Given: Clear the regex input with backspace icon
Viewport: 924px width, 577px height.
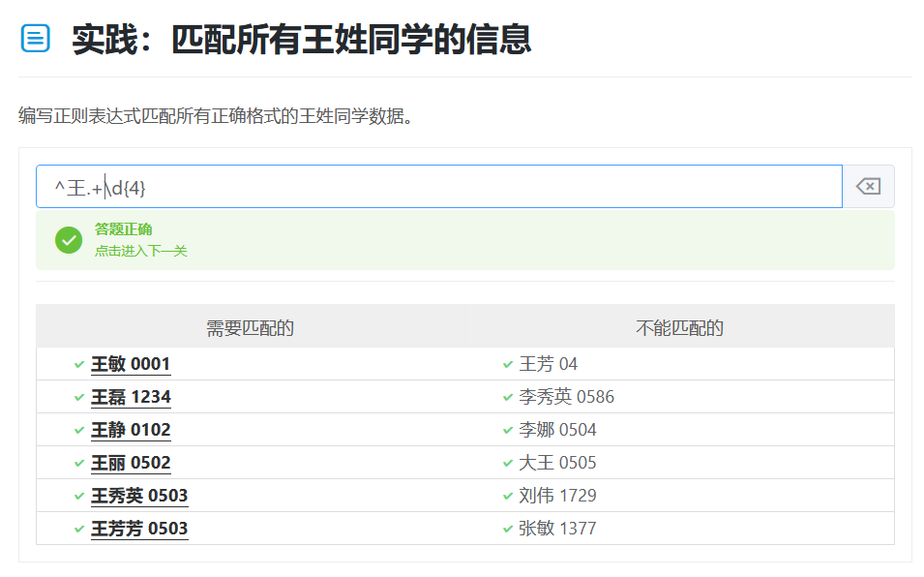Looking at the screenshot, I should (868, 187).
